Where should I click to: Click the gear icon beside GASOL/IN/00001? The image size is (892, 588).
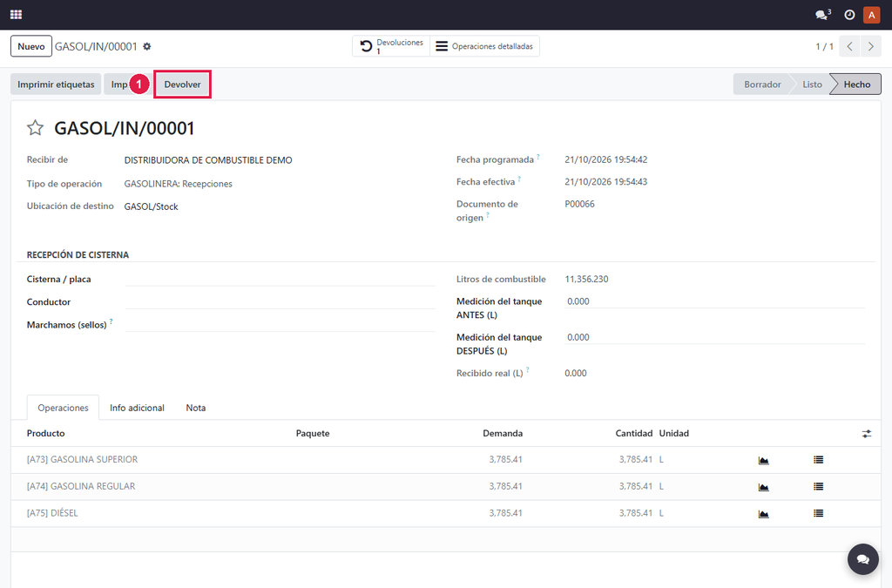click(146, 47)
